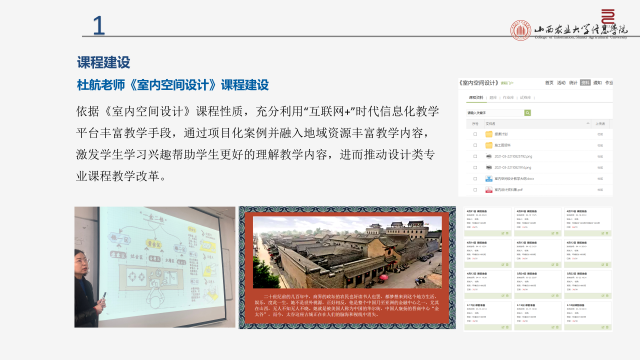The height and width of the screenshot is (360, 640).
Task: Click the 文件名 column header
Action: 490,123
